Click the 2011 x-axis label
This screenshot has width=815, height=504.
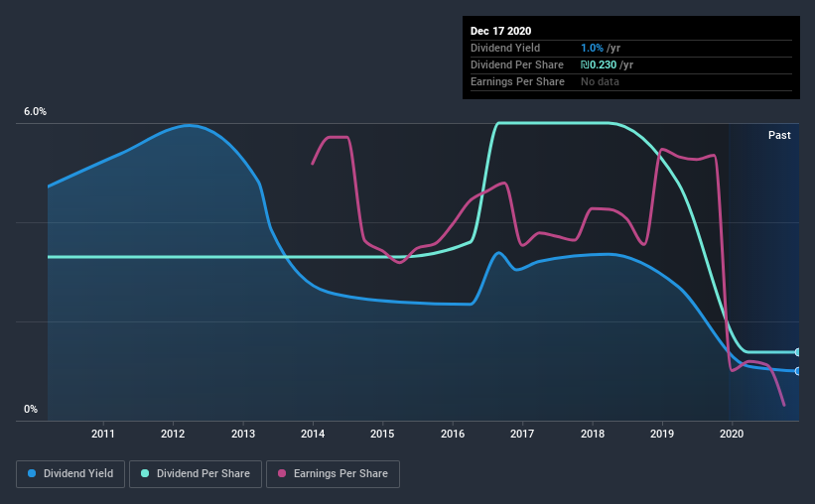click(103, 434)
